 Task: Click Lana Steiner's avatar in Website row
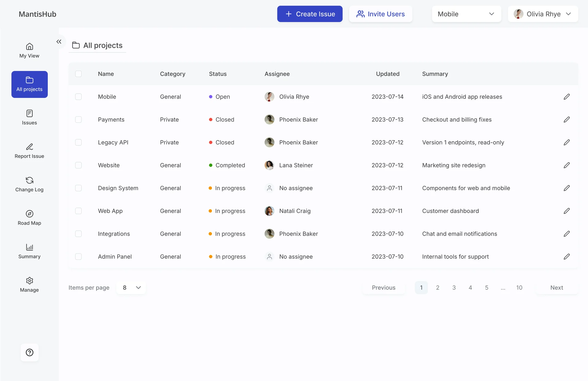(269, 165)
